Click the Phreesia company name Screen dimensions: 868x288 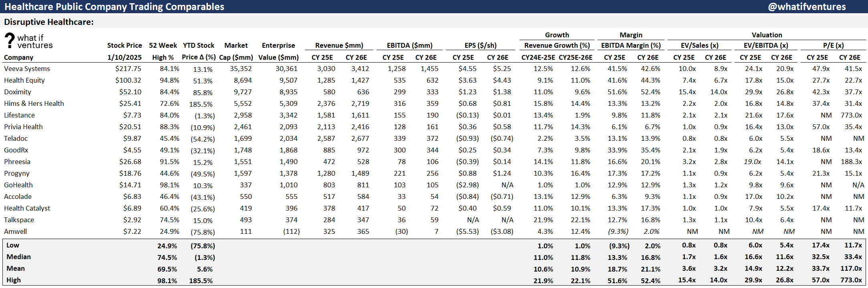tap(17, 162)
